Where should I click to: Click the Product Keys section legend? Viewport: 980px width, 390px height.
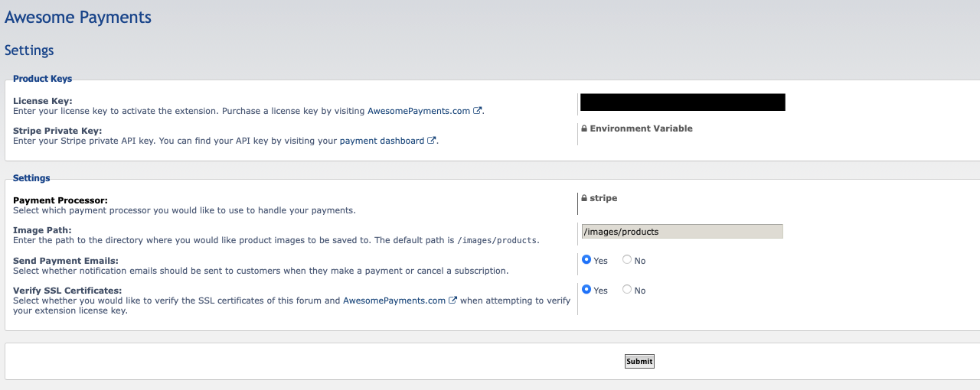(x=43, y=79)
